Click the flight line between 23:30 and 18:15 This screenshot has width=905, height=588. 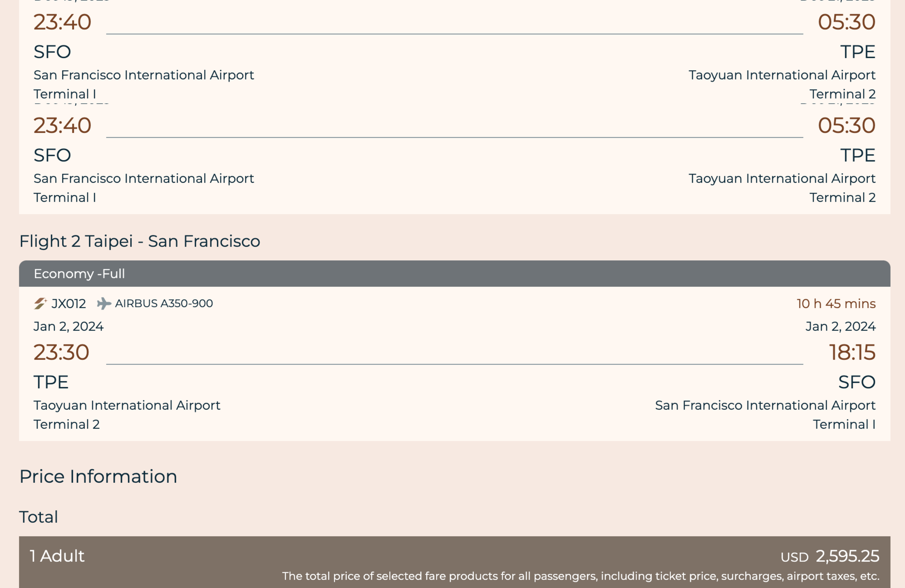[454, 364]
